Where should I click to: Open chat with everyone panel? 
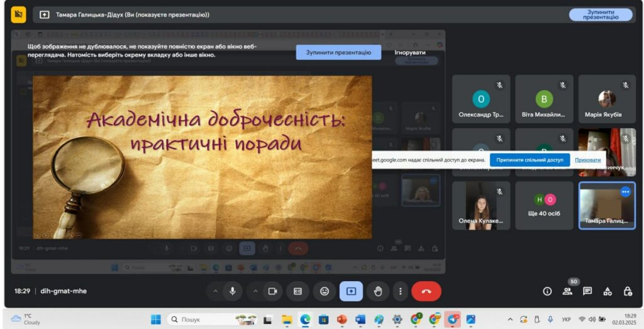click(x=587, y=291)
